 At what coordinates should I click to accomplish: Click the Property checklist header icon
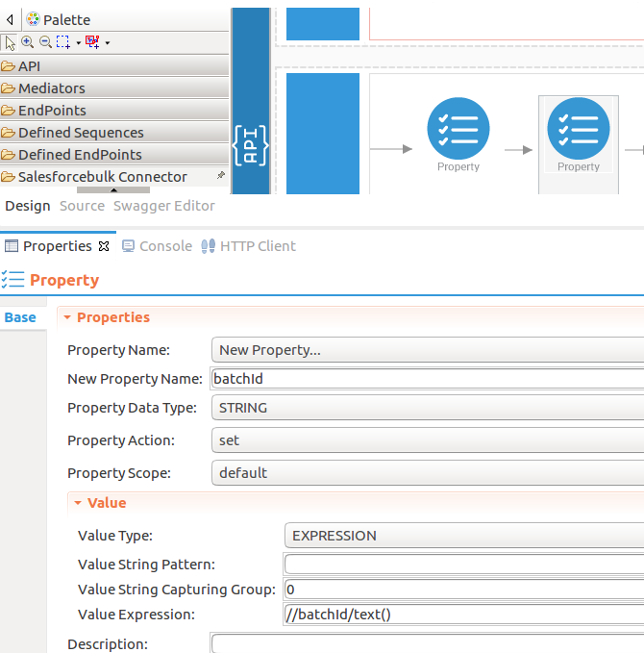(x=12, y=280)
